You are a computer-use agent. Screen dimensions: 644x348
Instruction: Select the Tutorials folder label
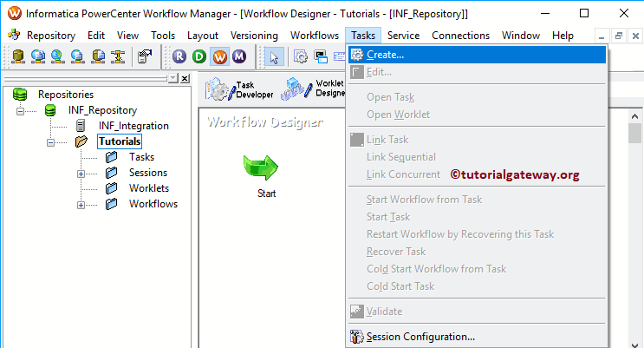(x=120, y=141)
